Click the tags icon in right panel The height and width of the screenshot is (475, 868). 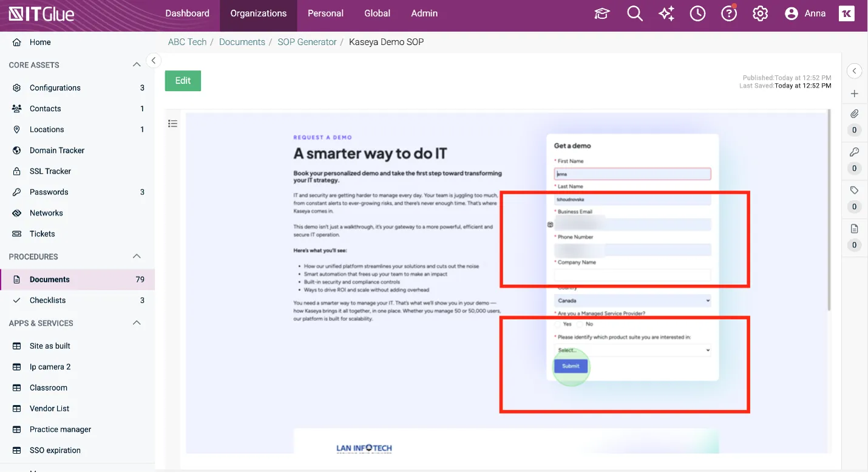point(854,191)
